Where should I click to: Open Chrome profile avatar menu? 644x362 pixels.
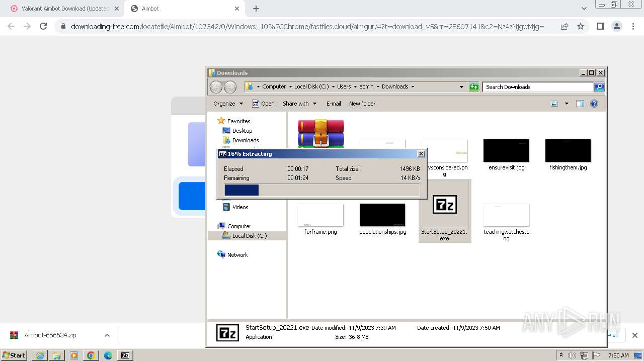coord(616,26)
